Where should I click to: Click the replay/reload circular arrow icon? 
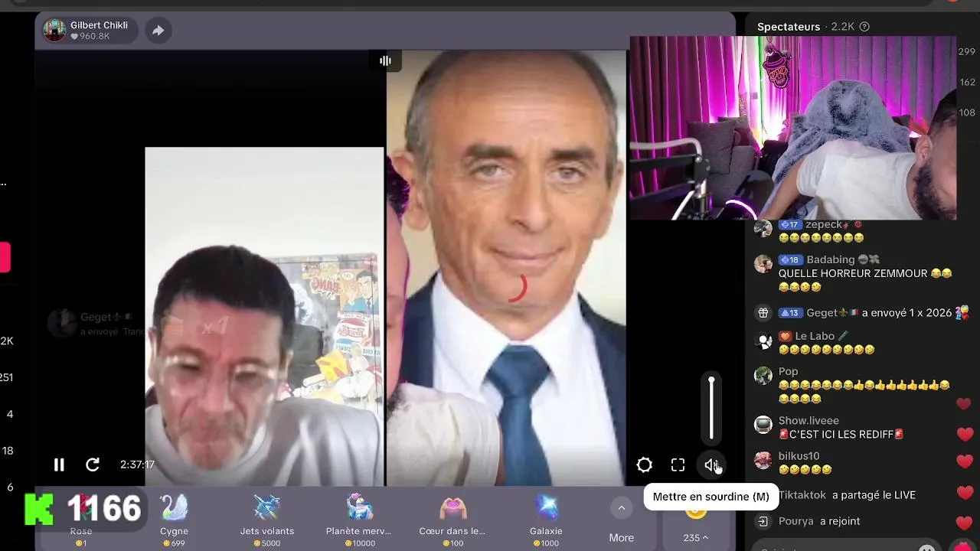click(x=93, y=465)
